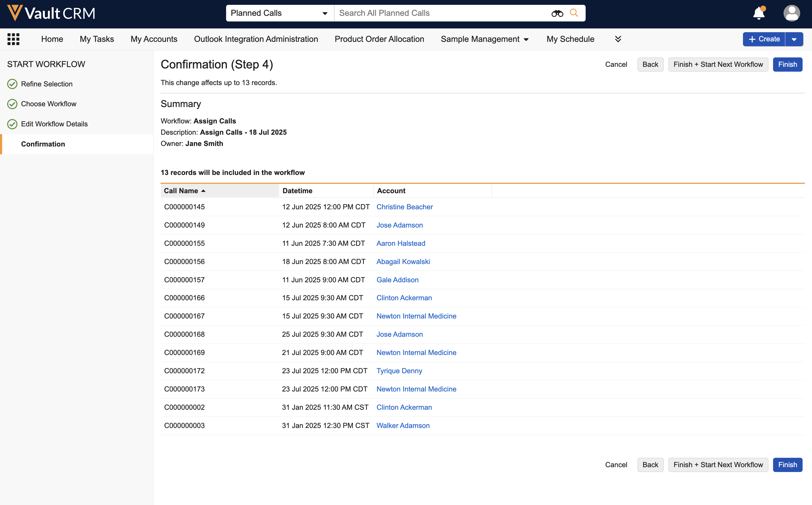
Task: Focus the Search All Planned Calls field
Action: [441, 13]
